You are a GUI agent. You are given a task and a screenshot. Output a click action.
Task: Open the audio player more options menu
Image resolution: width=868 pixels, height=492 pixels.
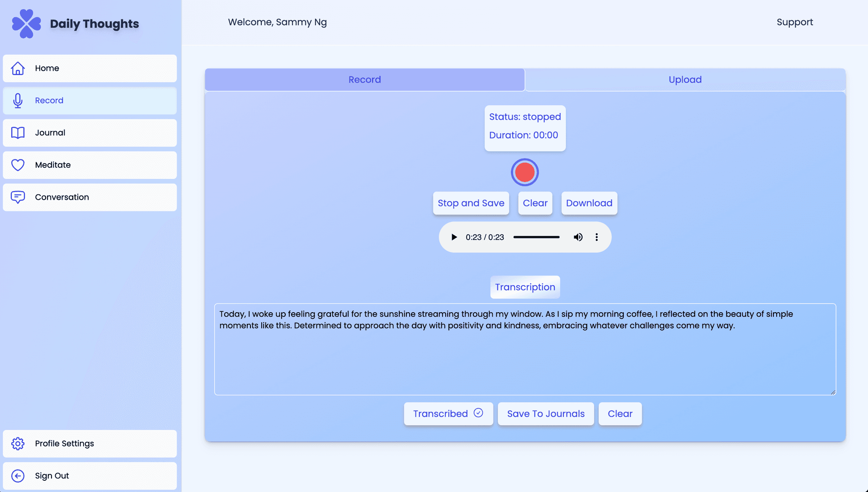pos(596,237)
